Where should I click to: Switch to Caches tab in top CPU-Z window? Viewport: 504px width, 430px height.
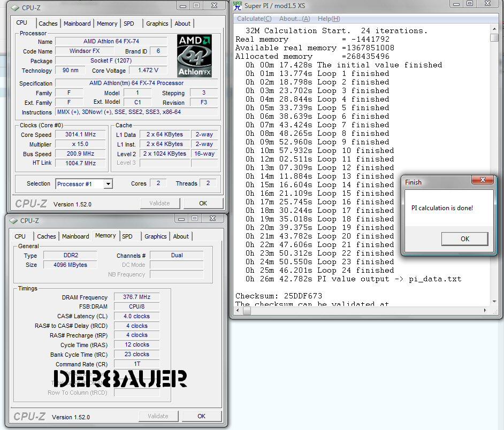pos(48,24)
